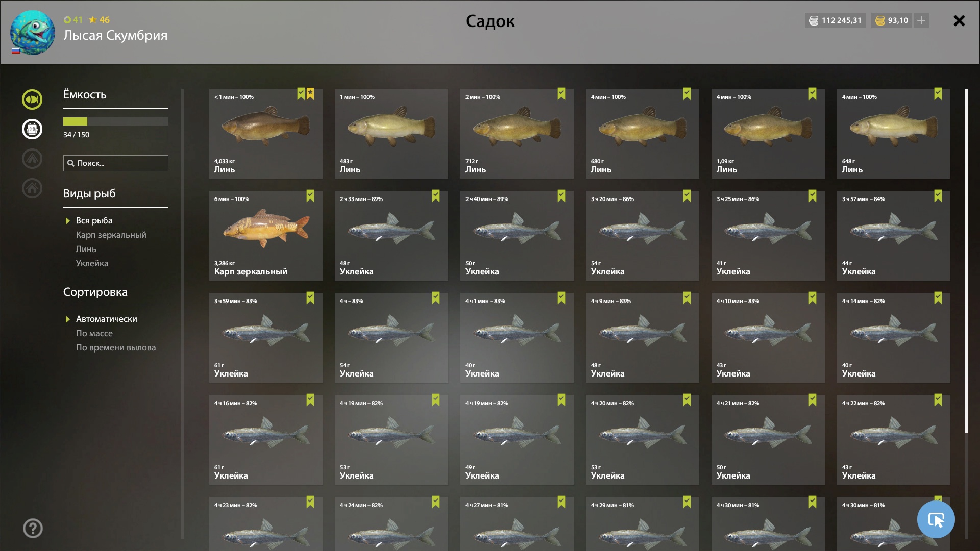Click the Ёмкость capacity progress bar
Viewport: 980px width, 551px height.
[x=116, y=121]
